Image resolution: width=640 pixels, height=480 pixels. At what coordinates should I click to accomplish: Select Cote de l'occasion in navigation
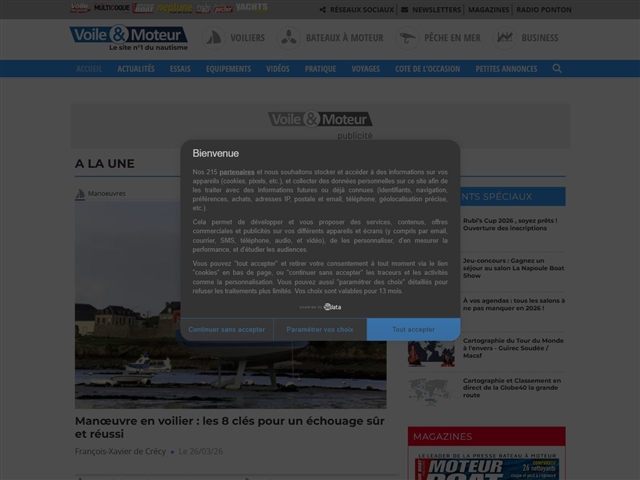coord(427,69)
